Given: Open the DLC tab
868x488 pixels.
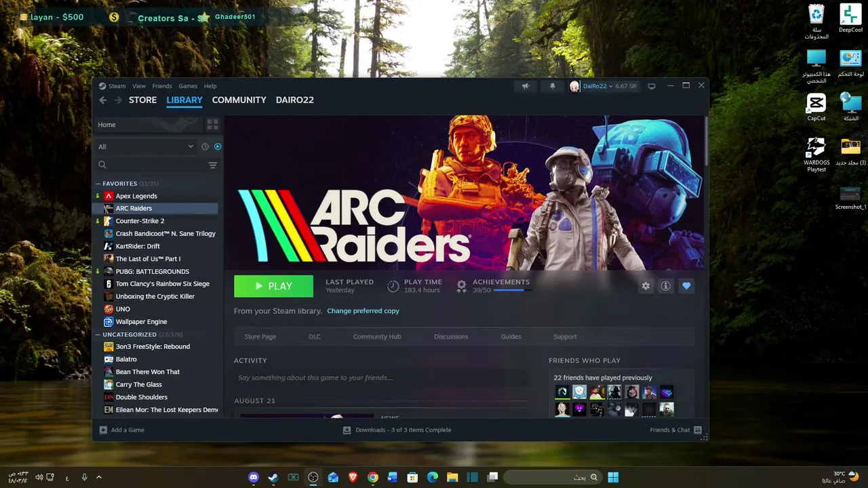Looking at the screenshot, I should coord(315,337).
